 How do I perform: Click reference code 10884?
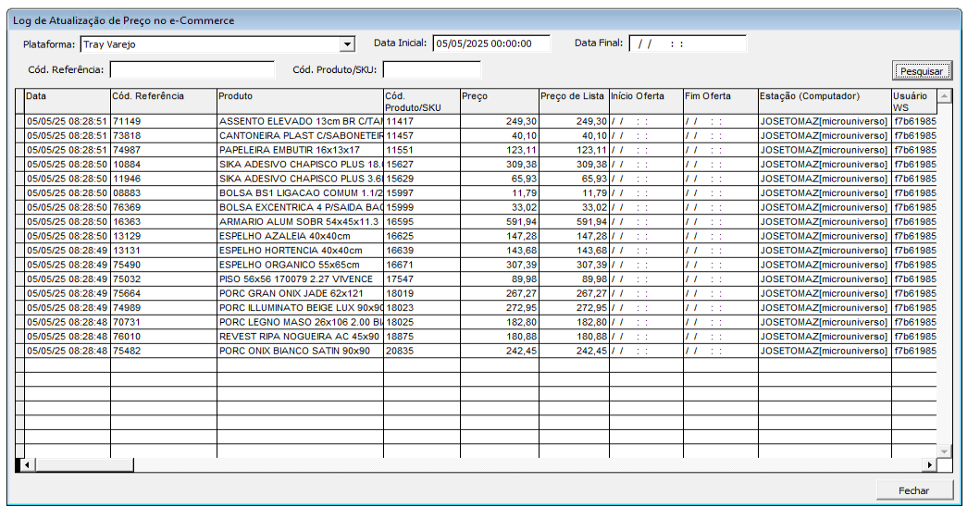164,165
